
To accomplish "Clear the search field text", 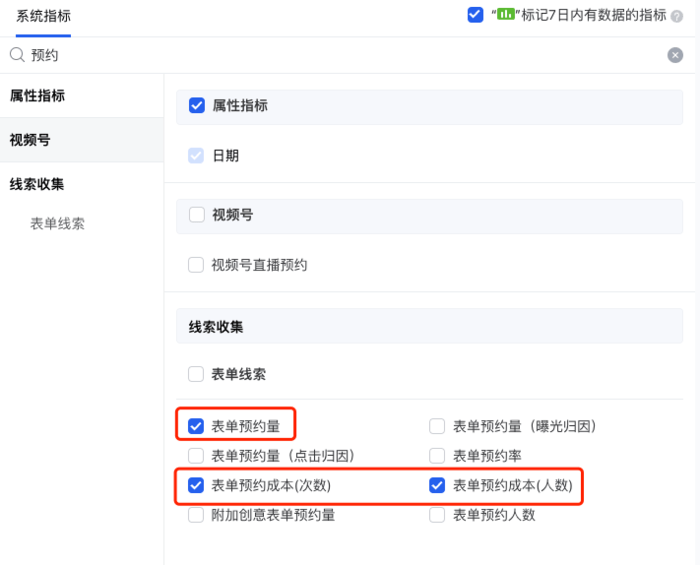I will coord(676,55).
